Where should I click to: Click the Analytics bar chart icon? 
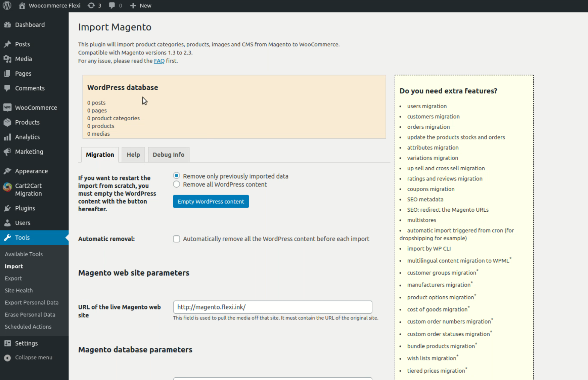click(x=7, y=137)
